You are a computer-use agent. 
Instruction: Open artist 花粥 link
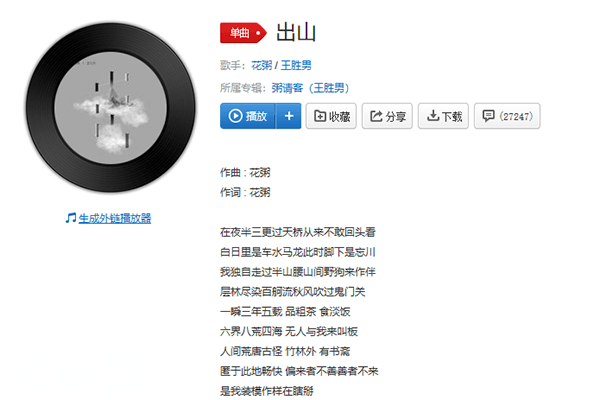[x=261, y=65]
